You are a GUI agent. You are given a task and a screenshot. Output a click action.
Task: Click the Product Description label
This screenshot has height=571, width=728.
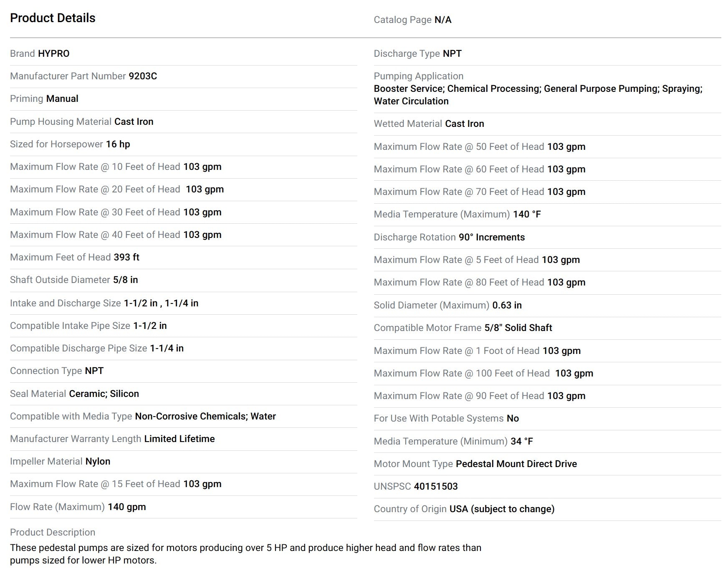53,532
